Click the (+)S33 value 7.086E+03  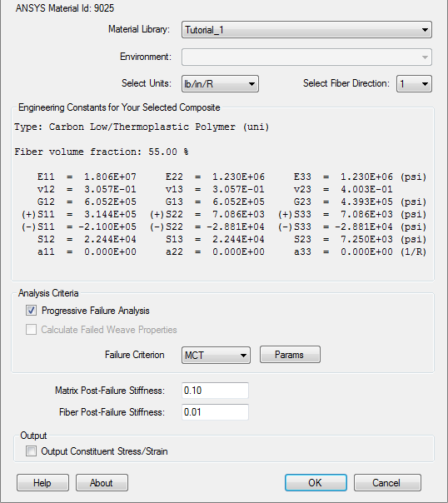[x=366, y=214]
